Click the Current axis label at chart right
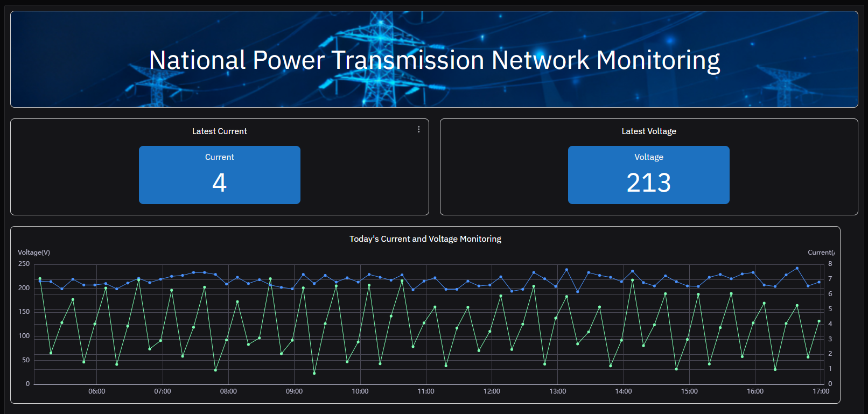Screen dimensions: 868x414 click(821, 252)
